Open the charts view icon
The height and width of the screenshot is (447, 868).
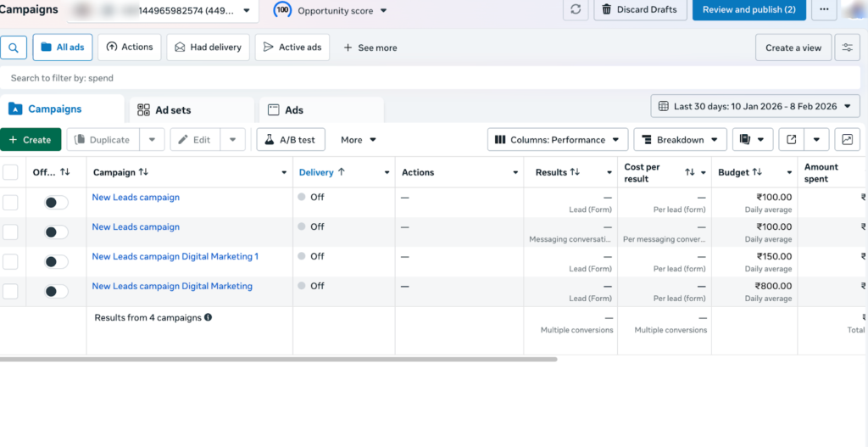(x=847, y=140)
